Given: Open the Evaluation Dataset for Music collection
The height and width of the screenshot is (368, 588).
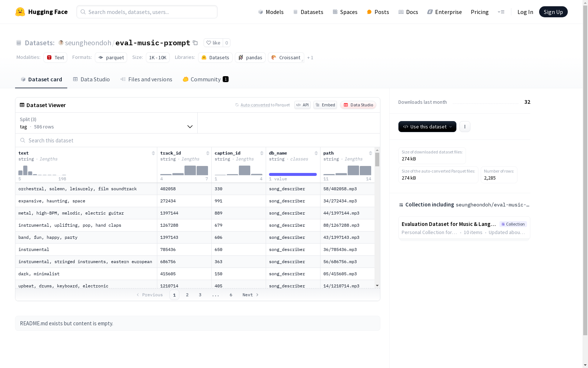Looking at the screenshot, I should pyautogui.click(x=464, y=228).
